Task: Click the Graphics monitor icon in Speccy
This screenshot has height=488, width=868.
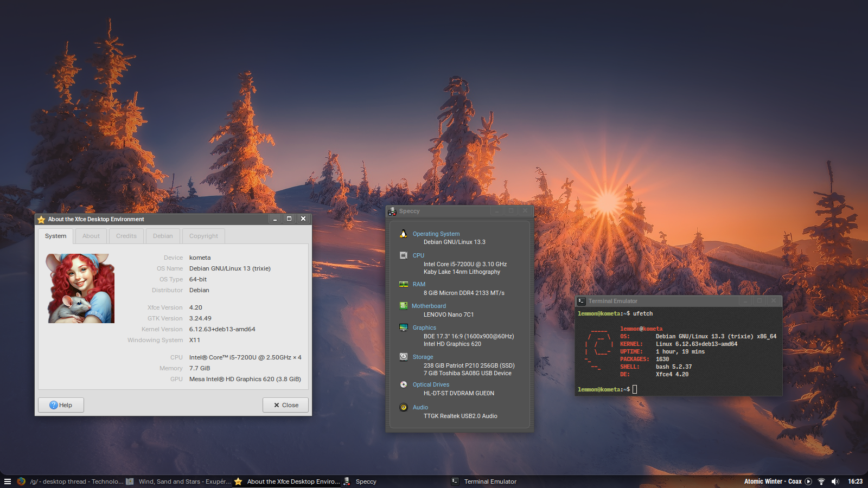Action: [x=404, y=328]
